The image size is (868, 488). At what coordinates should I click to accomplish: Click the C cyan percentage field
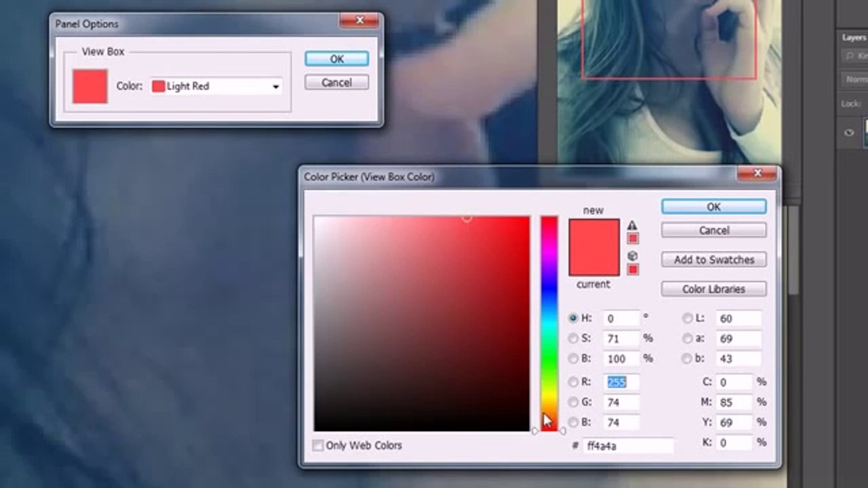734,382
